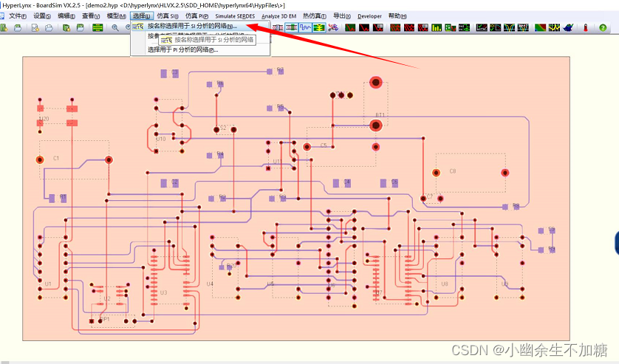The image size is (619, 364).
Task: Select the U10 component label on board
Action: [x=161, y=139]
